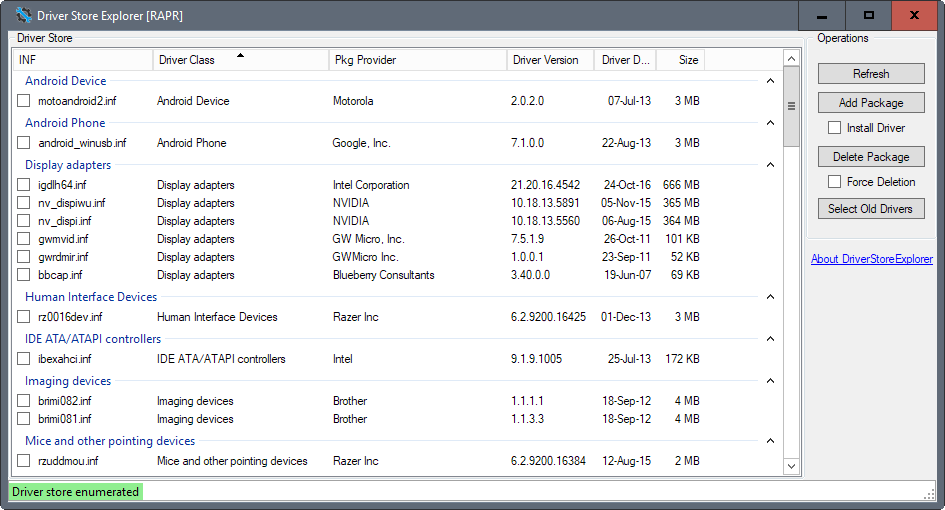Click the Human Interface Devices group heading
This screenshot has height=510, width=945.
coord(91,297)
